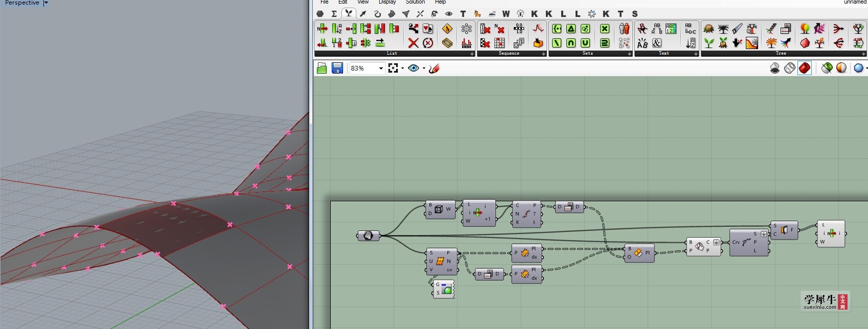This screenshot has height=329, width=868.
Task: Select the Custom Preview G S component
Action: 444,289
